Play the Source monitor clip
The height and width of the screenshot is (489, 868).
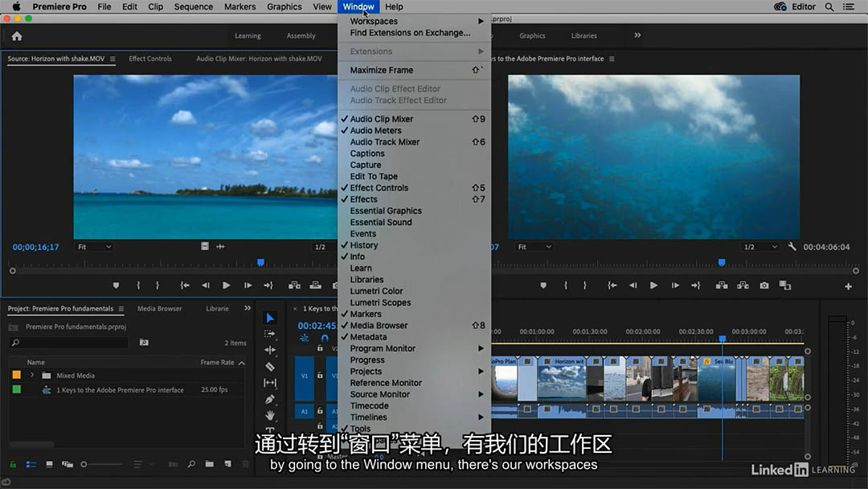(x=227, y=286)
